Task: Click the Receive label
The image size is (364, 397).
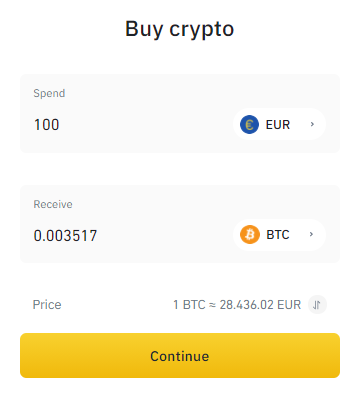Action: 53,204
